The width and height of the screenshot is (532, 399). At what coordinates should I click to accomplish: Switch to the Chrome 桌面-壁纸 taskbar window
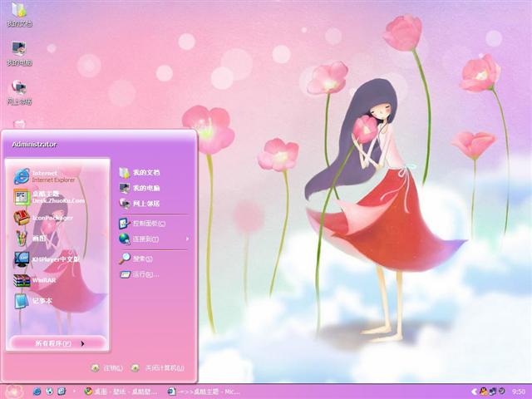point(121,392)
